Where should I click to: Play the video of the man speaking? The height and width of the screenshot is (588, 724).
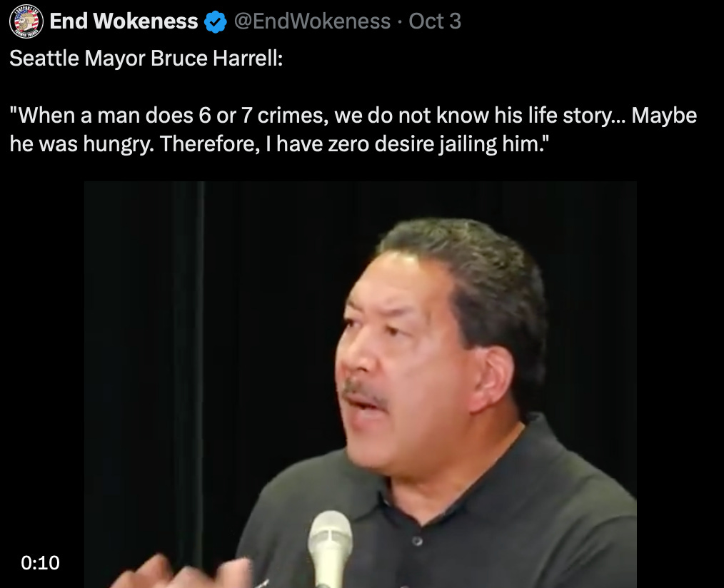(360, 385)
